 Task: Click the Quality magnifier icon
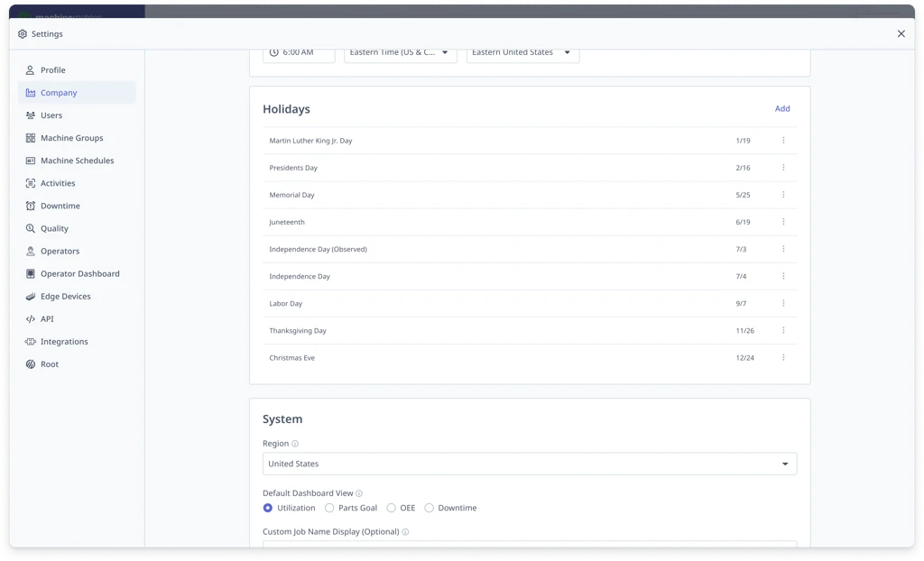31,228
